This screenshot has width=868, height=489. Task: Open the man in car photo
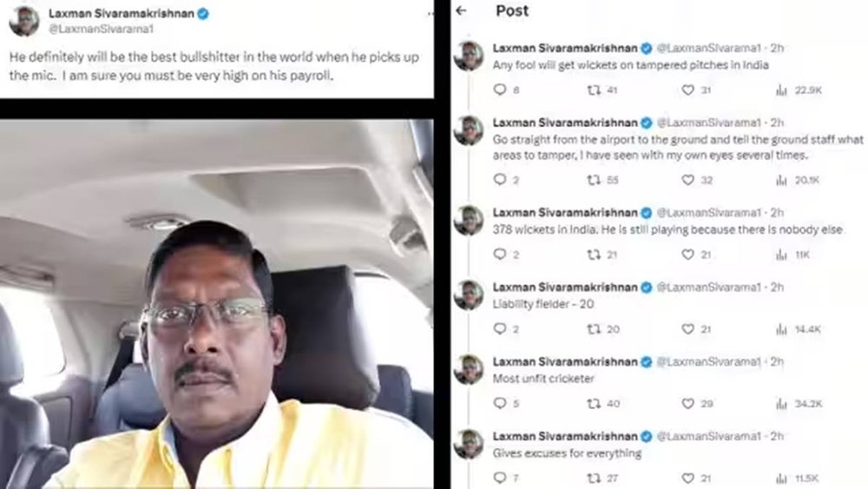[x=216, y=304]
